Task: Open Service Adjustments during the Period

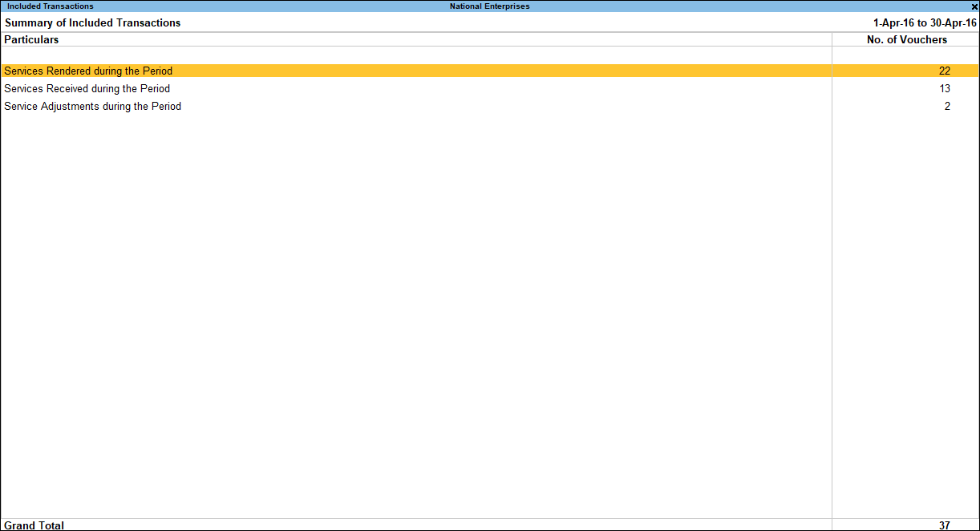Action: point(93,106)
